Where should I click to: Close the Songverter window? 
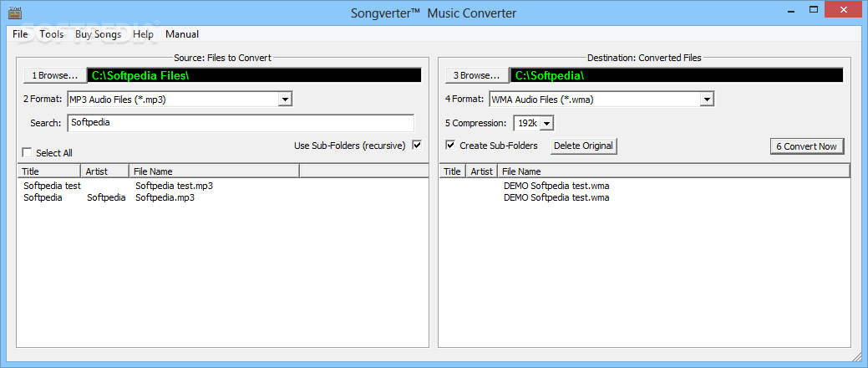[x=845, y=9]
